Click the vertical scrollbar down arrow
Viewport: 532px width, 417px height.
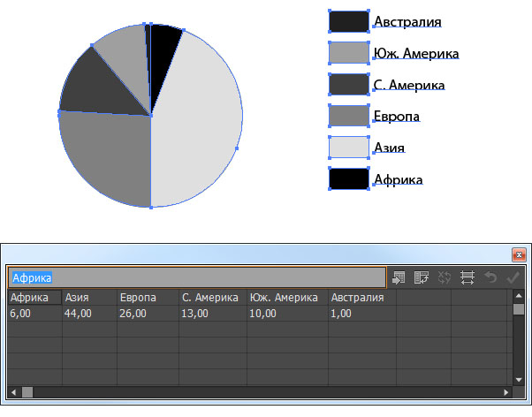point(519,377)
